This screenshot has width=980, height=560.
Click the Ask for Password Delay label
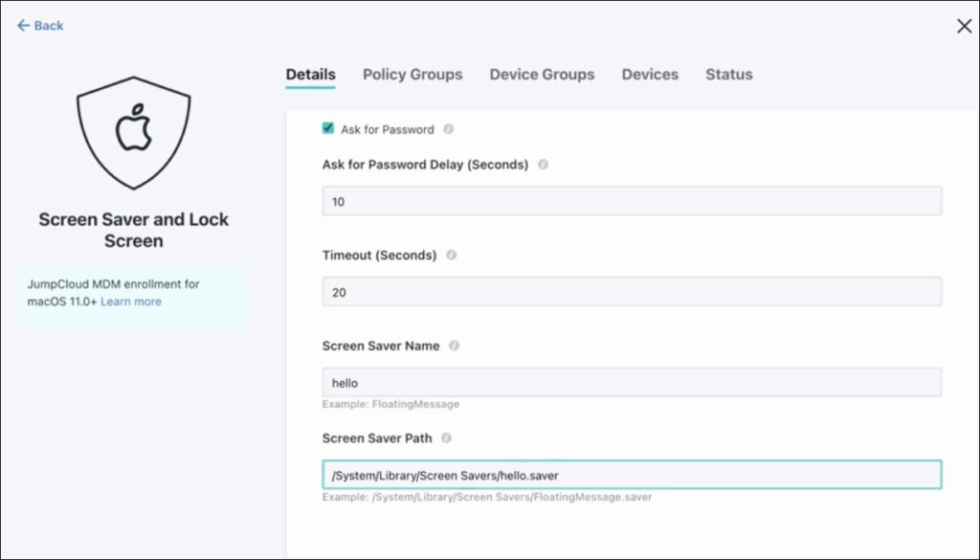pyautogui.click(x=425, y=165)
